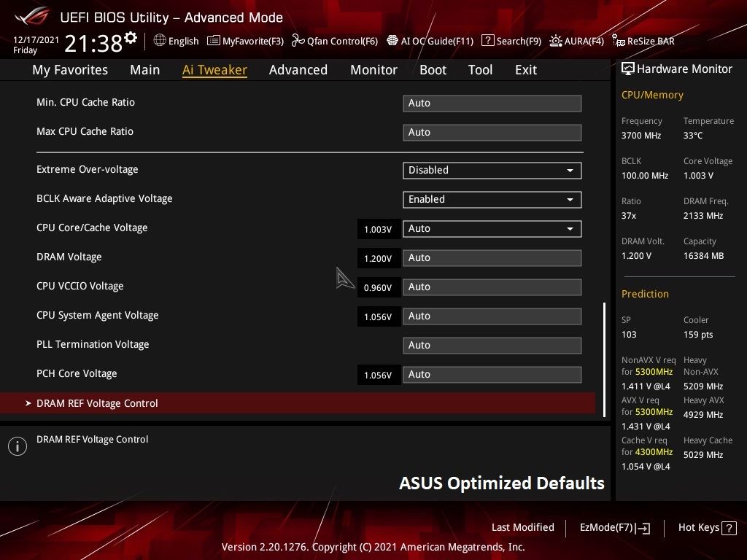Screen dimensions: 747x560
Task: Toggle ReSize BAR icon
Action: [x=619, y=41]
